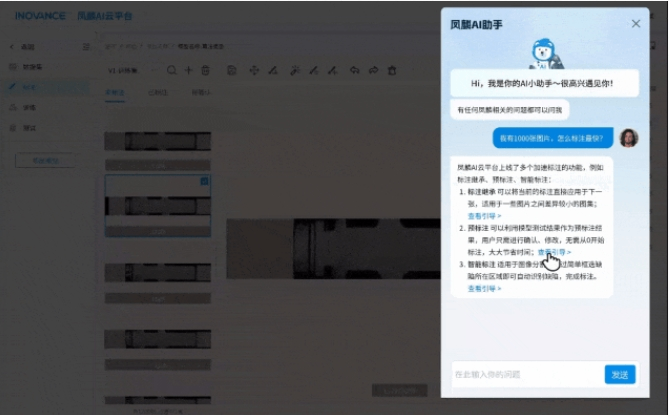Select the move/pan cross-arrows tool
Screen dimensions: 669x415
pos(254,70)
